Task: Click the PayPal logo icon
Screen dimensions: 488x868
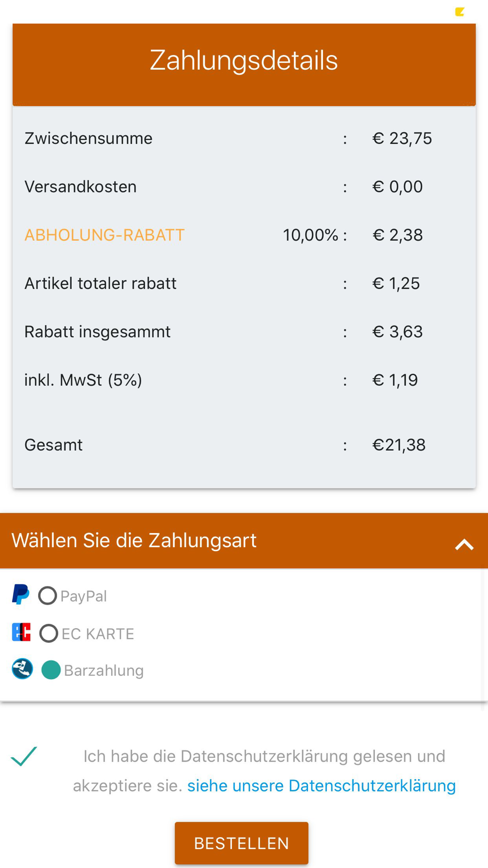Action: point(20,595)
